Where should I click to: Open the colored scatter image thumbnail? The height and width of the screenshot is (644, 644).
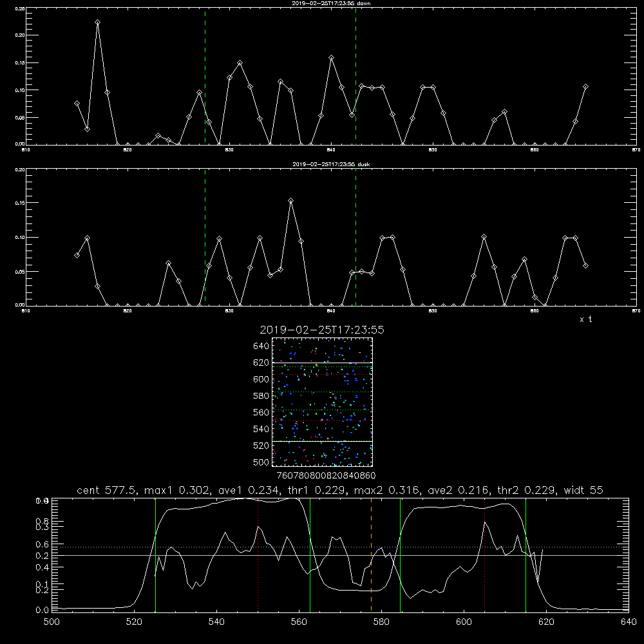[x=323, y=402]
